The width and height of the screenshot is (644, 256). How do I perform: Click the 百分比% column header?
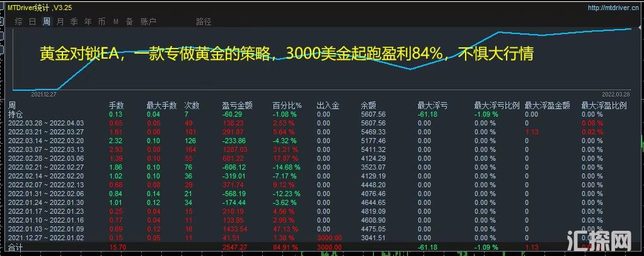coord(287,105)
